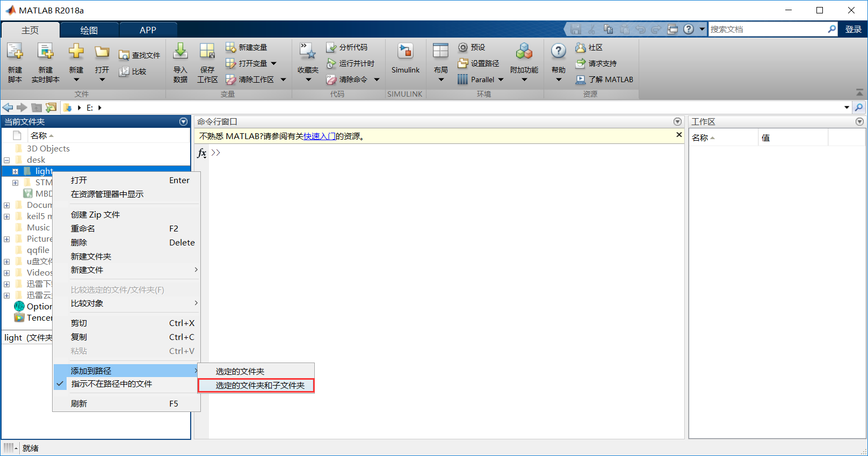Click the 新建变量 (New Variable) icon
This screenshot has height=456, width=868.
tap(230, 47)
